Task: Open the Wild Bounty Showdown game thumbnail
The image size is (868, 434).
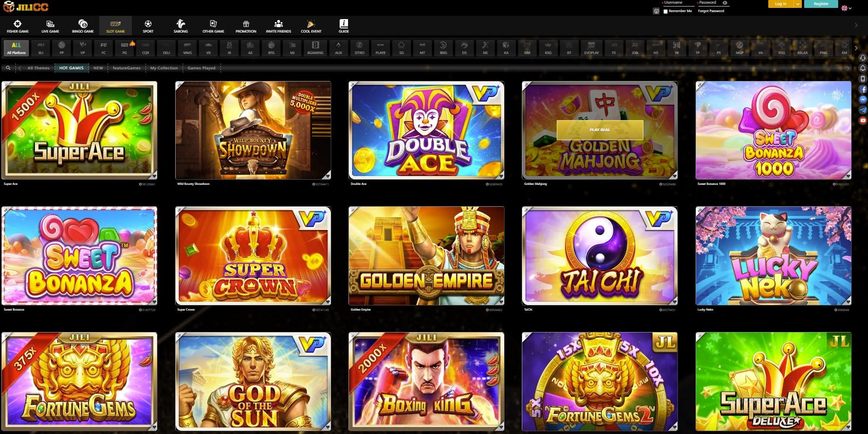Action: point(253,130)
